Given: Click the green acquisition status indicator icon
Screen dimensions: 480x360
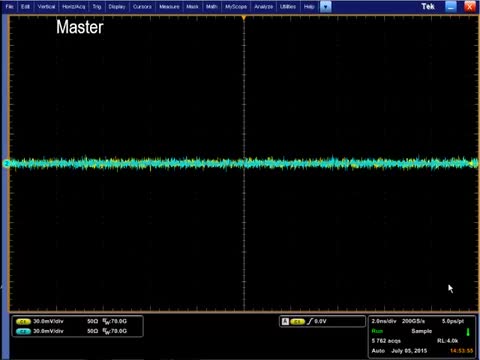Looking at the screenshot, I should point(468,332).
